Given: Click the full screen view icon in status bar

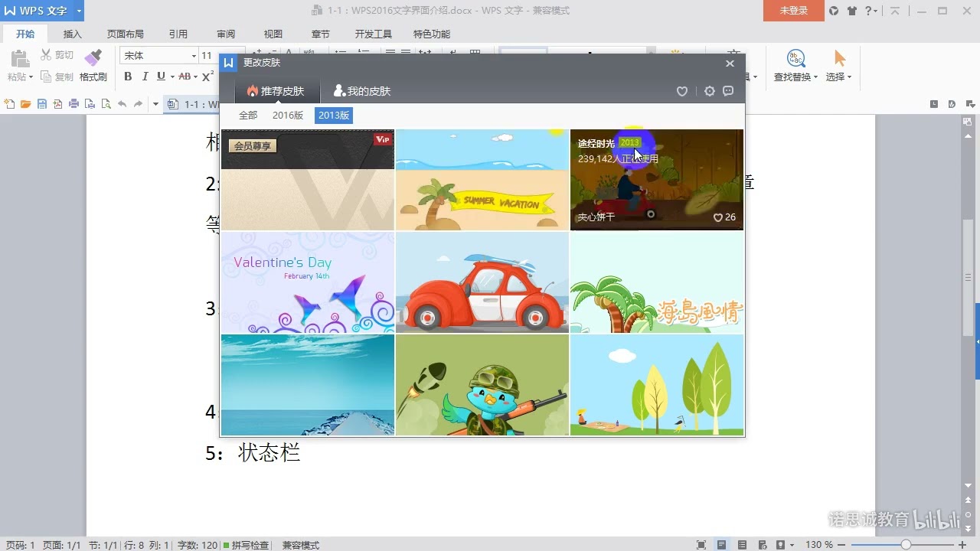Looking at the screenshot, I should pyautogui.click(x=701, y=545).
